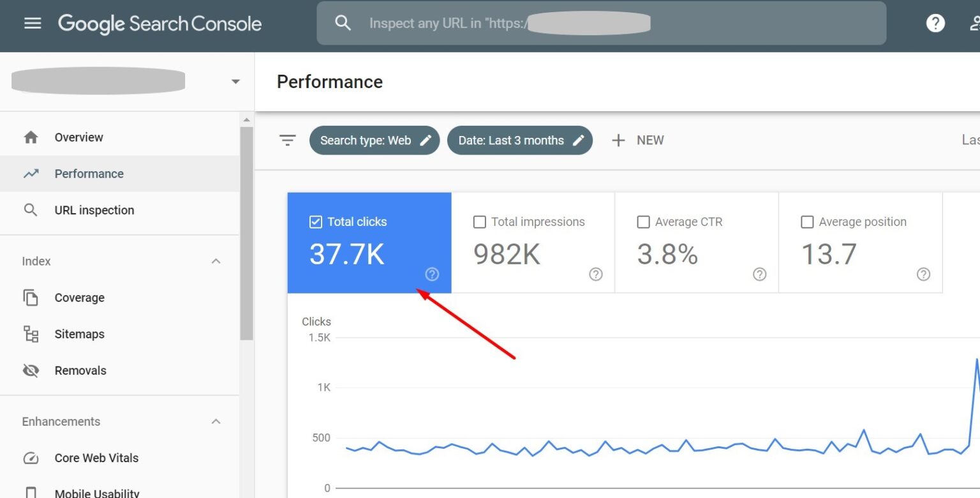Collapse the Enhancements section

(x=216, y=421)
